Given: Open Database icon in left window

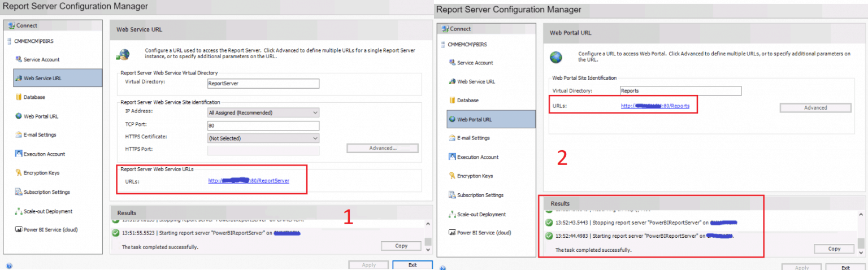Looking at the screenshot, I should coord(19,97).
